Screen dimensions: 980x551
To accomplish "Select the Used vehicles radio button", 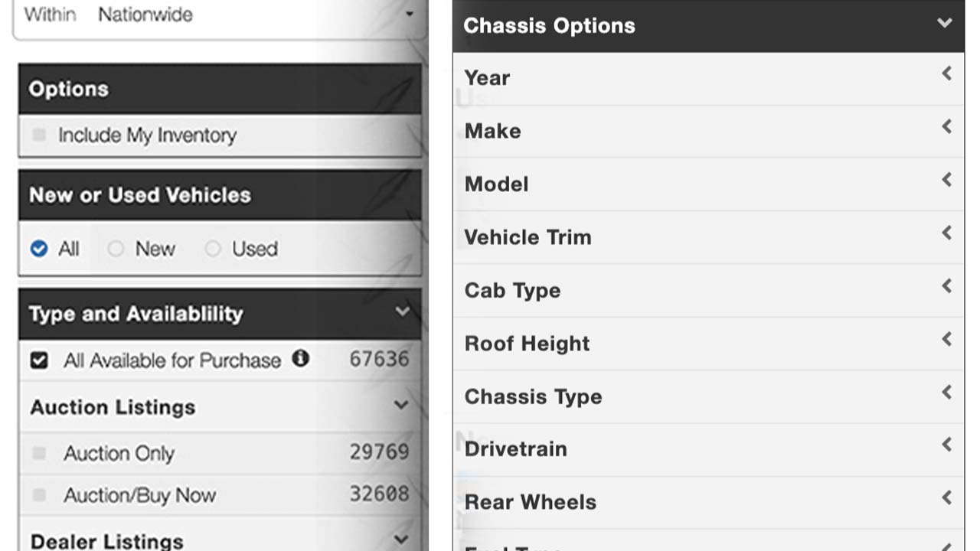I will (213, 249).
